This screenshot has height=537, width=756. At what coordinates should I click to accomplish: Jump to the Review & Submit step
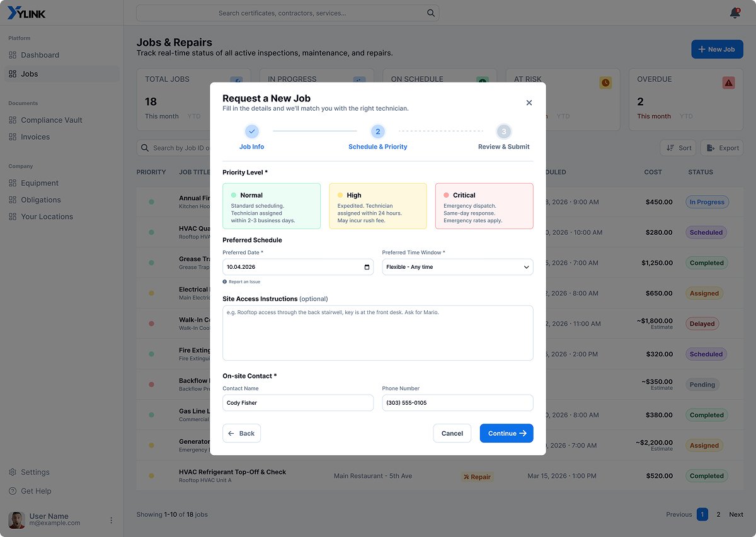tap(503, 138)
